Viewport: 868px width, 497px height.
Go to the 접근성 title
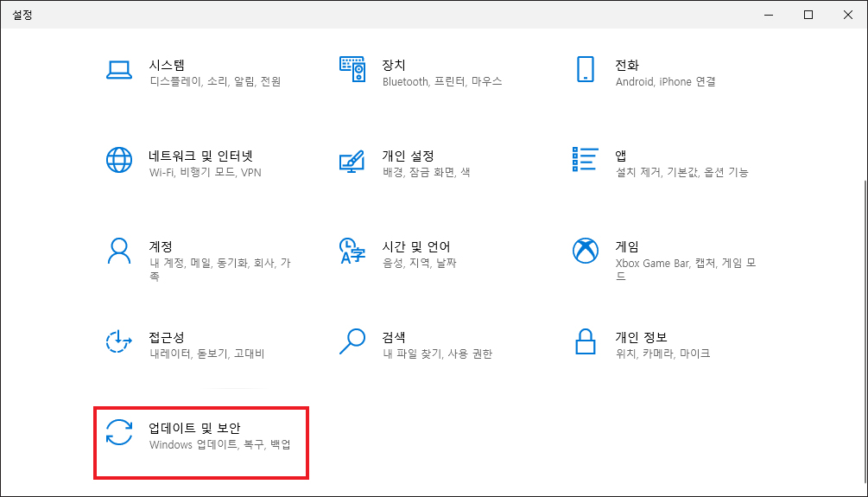(167, 337)
